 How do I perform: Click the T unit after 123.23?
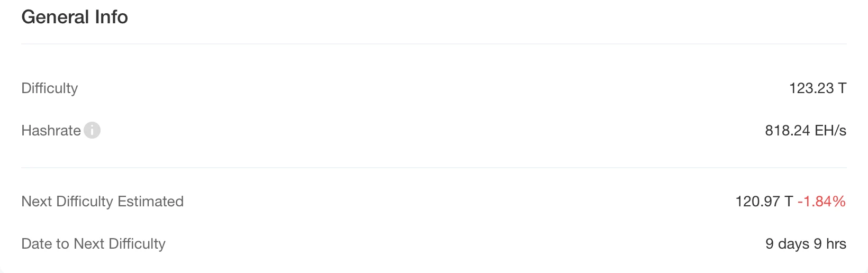(x=842, y=88)
